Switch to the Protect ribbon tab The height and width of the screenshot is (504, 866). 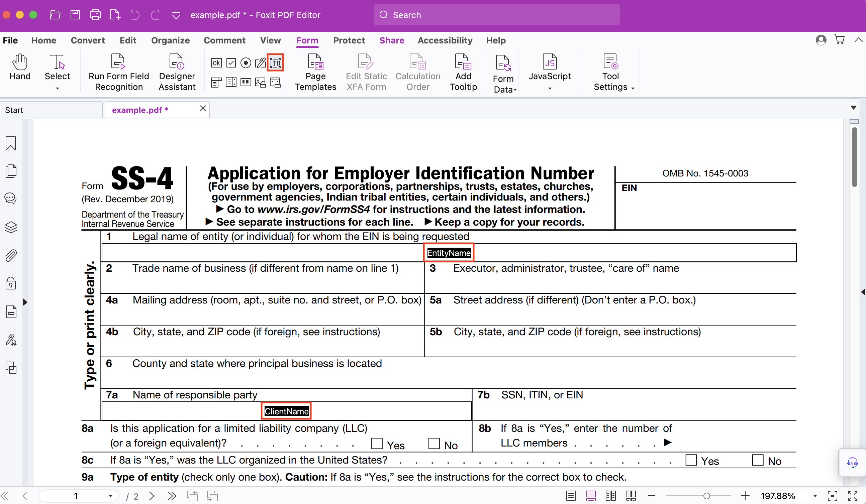point(349,40)
